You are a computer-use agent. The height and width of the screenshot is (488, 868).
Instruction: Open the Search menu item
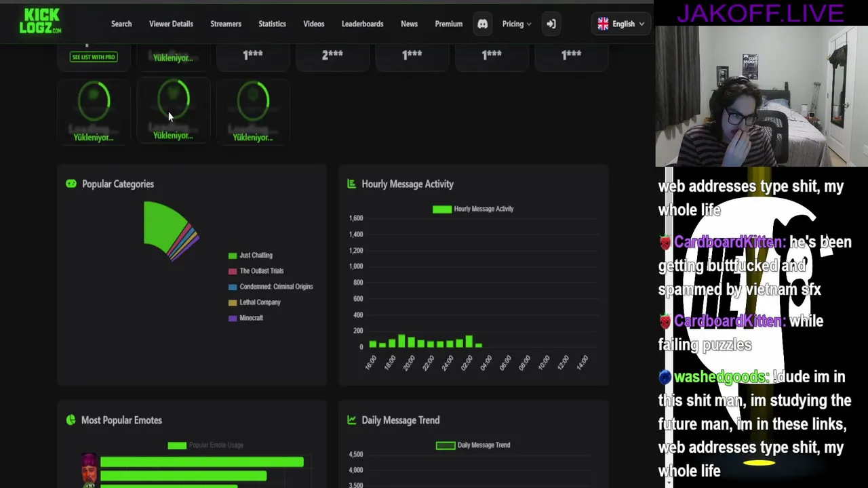point(121,24)
